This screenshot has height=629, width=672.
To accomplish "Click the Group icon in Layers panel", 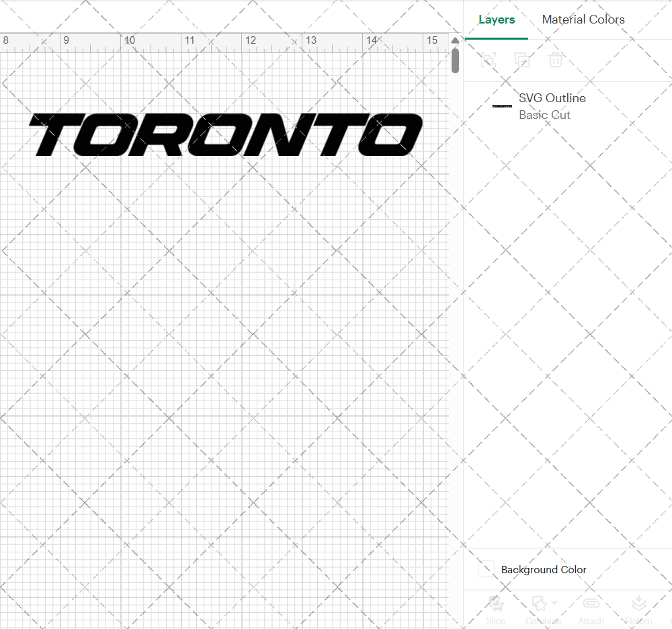I will (x=489, y=60).
